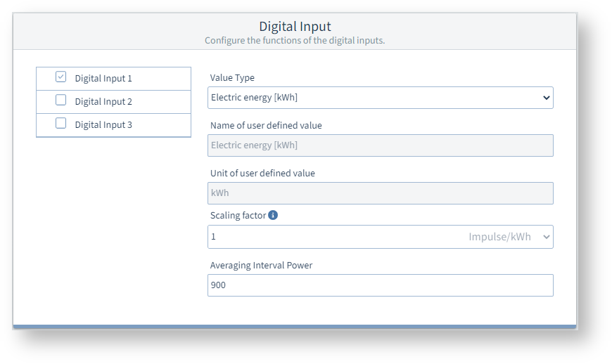Viewport: 612px width, 364px height.
Task: Click the Scaling factor number field
Action: [x=331, y=237]
